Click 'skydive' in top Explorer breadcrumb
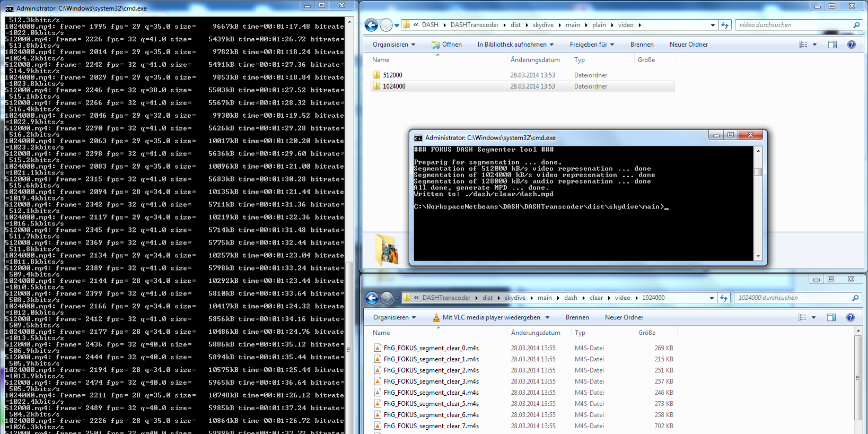Screen dimensions: 868x434 pyautogui.click(x=543, y=25)
